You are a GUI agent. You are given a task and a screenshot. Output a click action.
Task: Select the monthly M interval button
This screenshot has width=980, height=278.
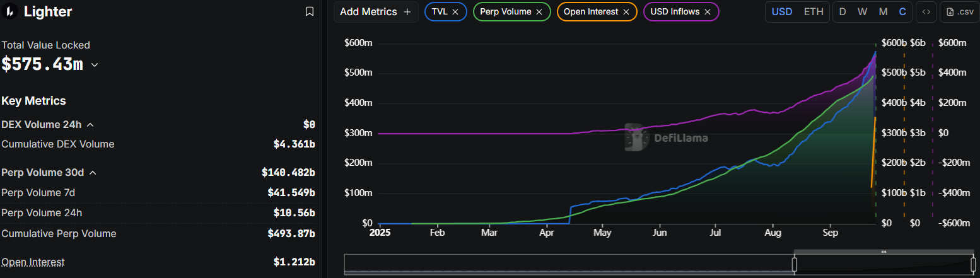[883, 12]
